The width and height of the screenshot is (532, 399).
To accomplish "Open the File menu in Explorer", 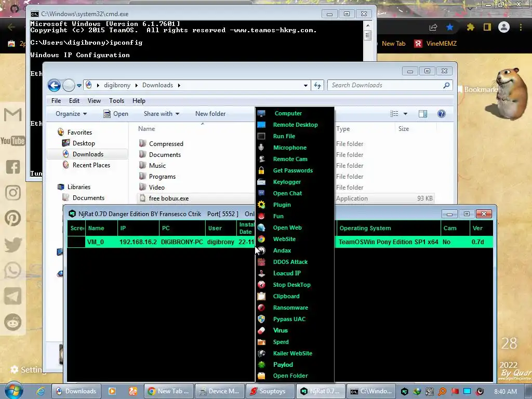I will coord(56,101).
